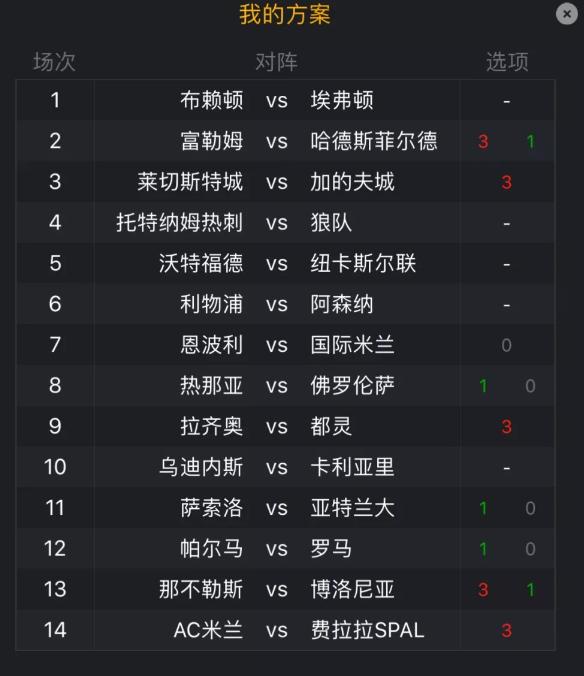
Task: Click the 场次 column header
Action: [54, 62]
